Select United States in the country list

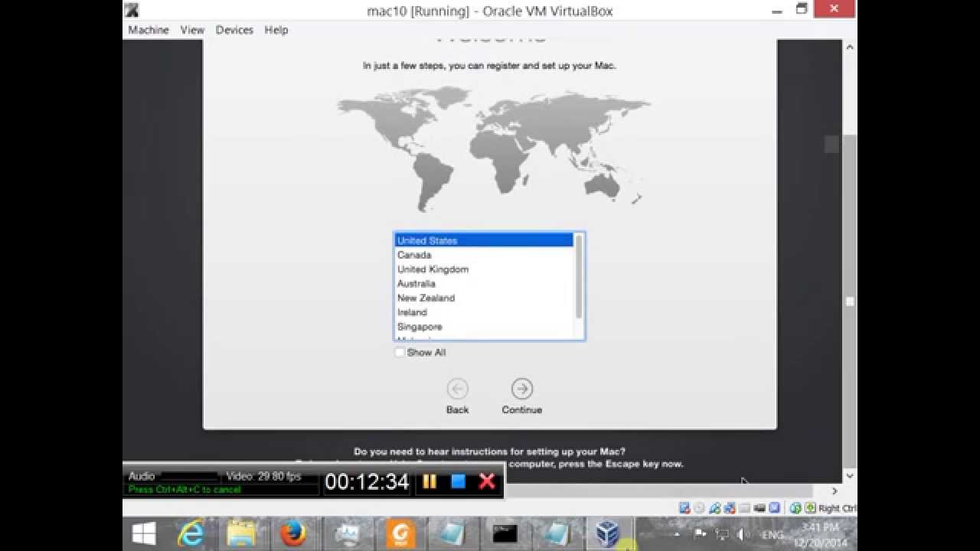(484, 240)
